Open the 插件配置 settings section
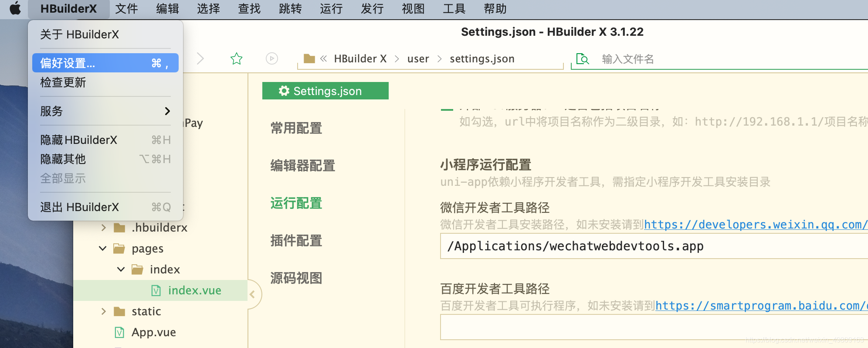Screen dimensions: 868x348 point(296,241)
